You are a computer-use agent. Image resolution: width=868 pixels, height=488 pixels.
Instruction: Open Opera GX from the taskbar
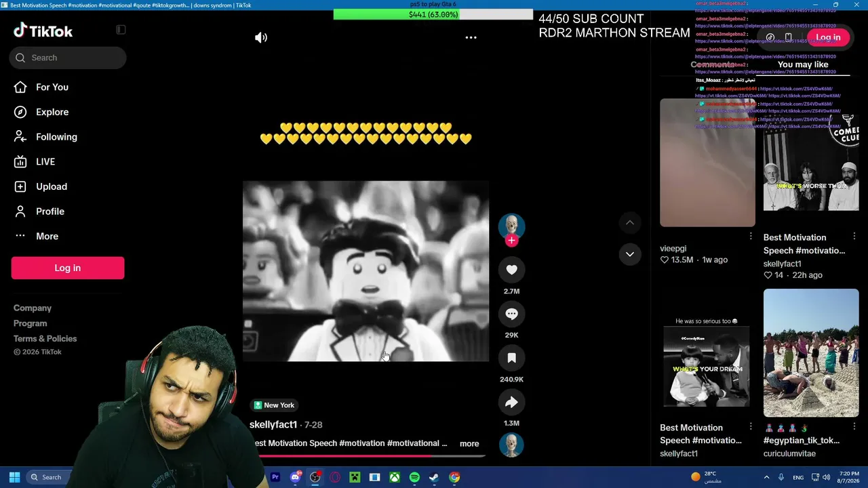335,477
